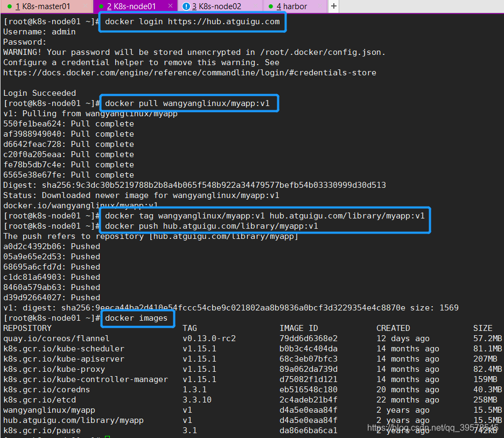Click the 'docker tag wangyanglinux/myapp:v1' command
The height and width of the screenshot is (438, 504).
coord(265,216)
